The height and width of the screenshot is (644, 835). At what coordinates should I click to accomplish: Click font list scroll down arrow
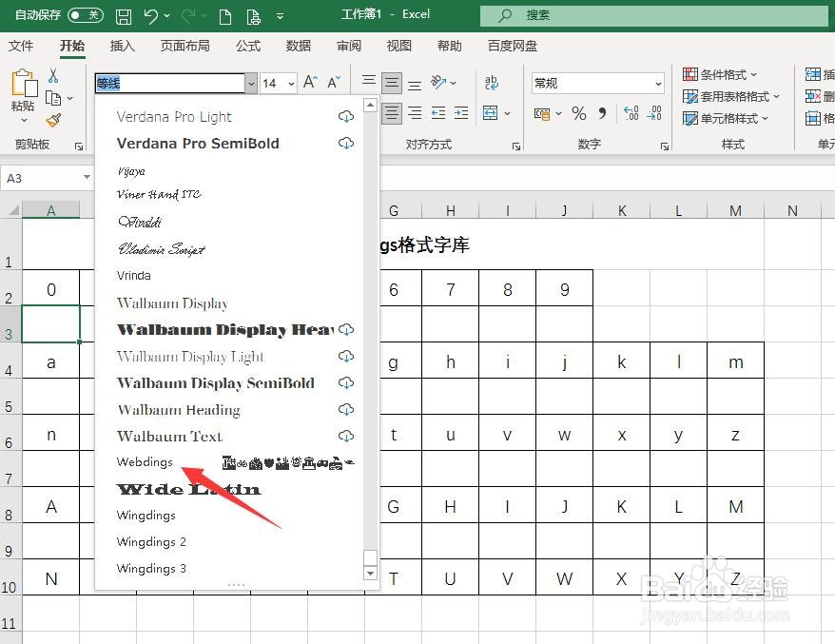[370, 574]
